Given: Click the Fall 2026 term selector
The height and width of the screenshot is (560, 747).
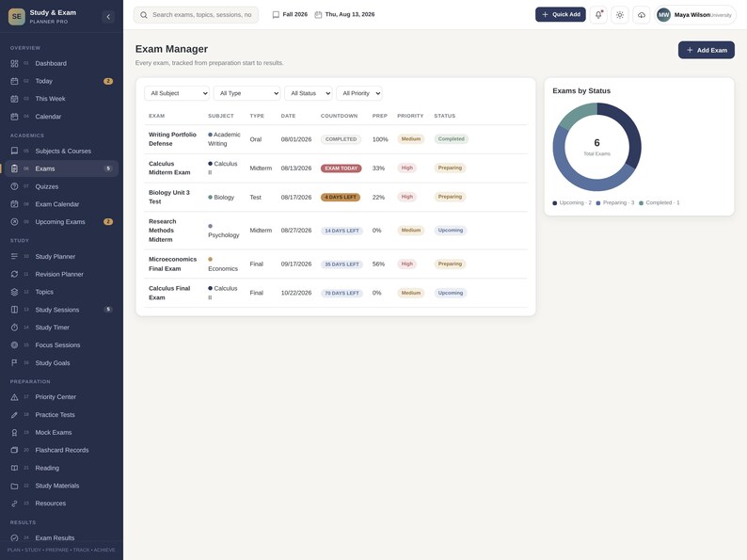Looking at the screenshot, I should 290,15.
